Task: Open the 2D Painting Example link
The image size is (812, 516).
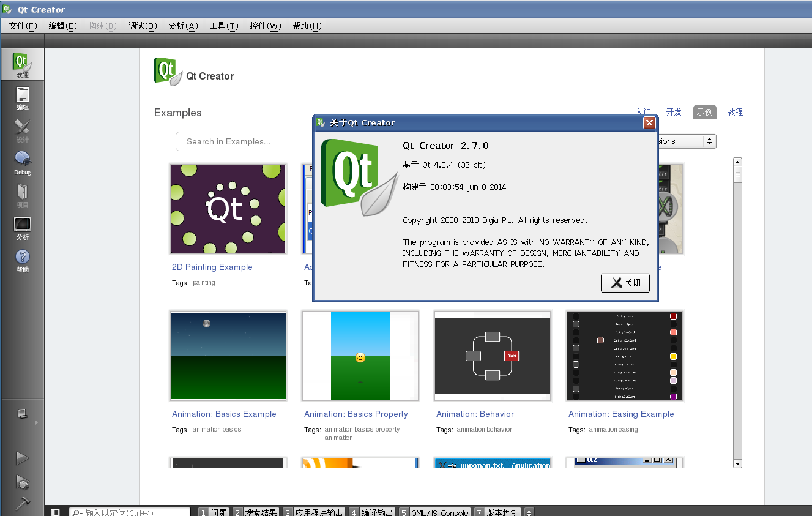Action: coord(212,267)
